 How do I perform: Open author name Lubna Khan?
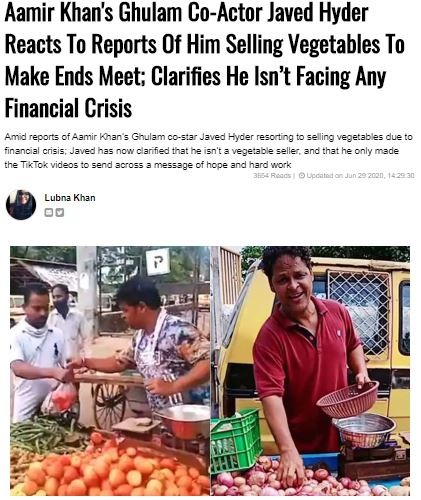pos(70,198)
